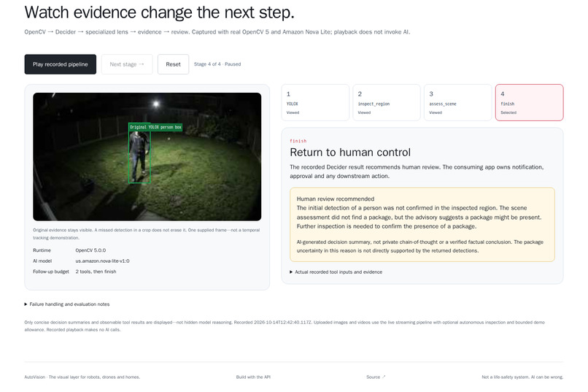Click the Play recorded pipeline button

[61, 64]
